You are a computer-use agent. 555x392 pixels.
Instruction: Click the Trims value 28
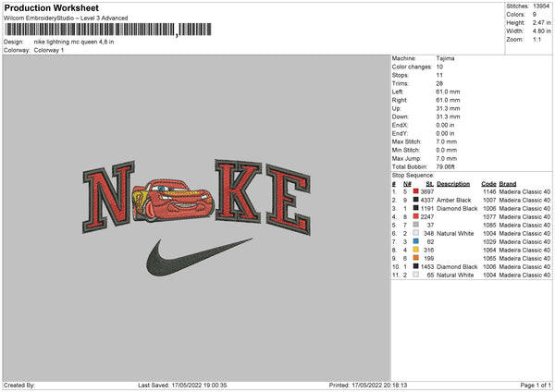point(439,83)
